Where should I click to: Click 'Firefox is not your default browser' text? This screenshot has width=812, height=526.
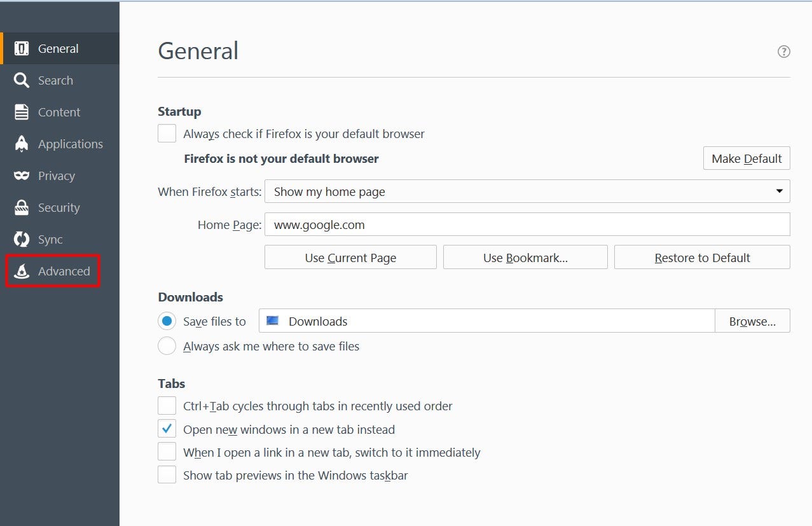coord(281,158)
